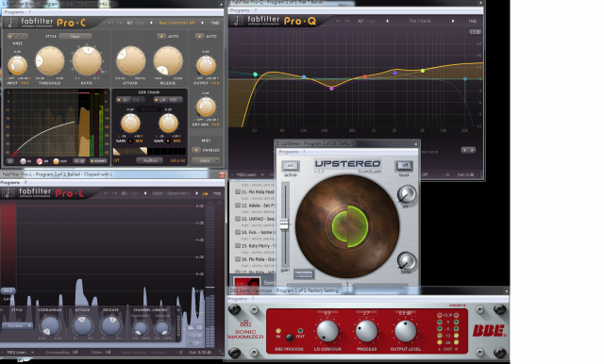Screen dimensions: 604x364
Task: Open Pro-Q MIDI Learn dropdown arrow
Action: pyautogui.click(x=262, y=174)
